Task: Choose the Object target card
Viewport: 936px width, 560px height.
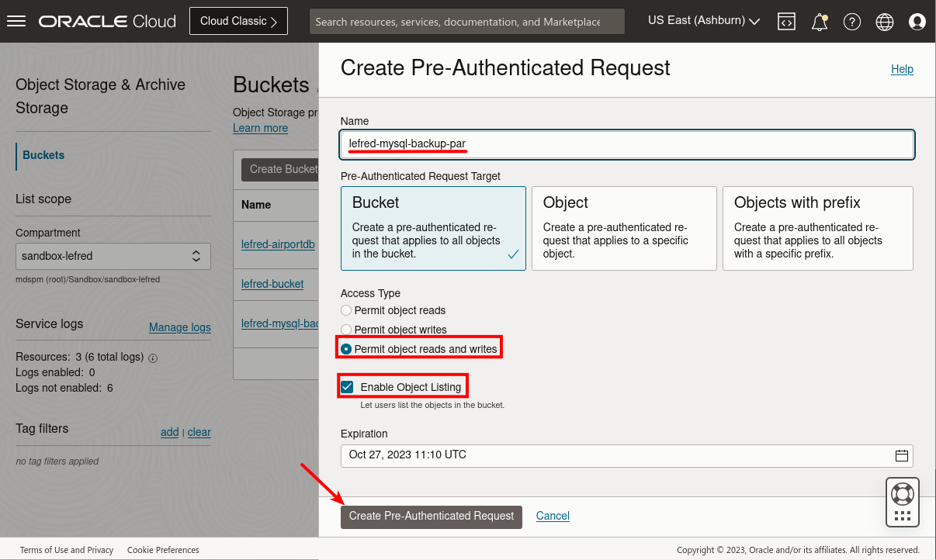Action: pos(623,228)
